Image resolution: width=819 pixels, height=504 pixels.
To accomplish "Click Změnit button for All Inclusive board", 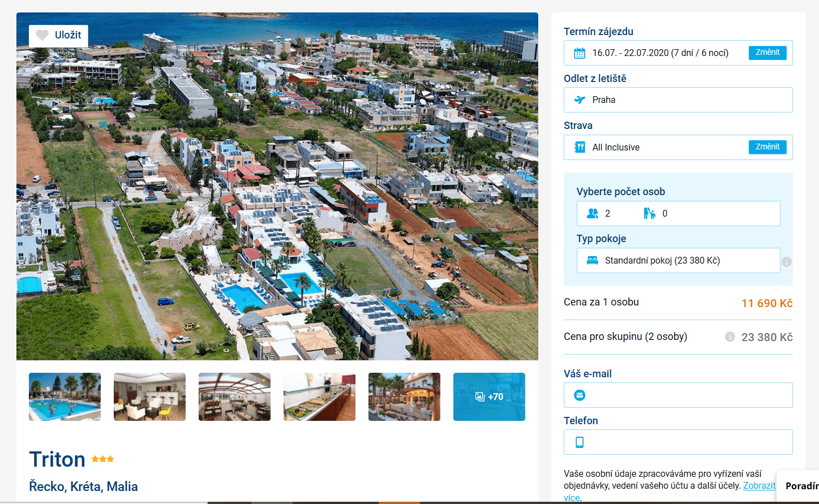I will click(x=767, y=147).
